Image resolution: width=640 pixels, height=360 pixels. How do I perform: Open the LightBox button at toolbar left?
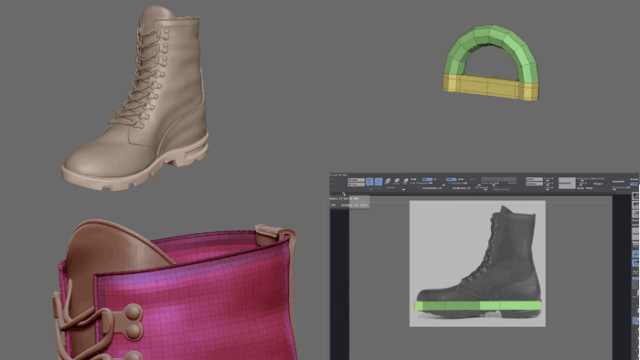pos(356,180)
